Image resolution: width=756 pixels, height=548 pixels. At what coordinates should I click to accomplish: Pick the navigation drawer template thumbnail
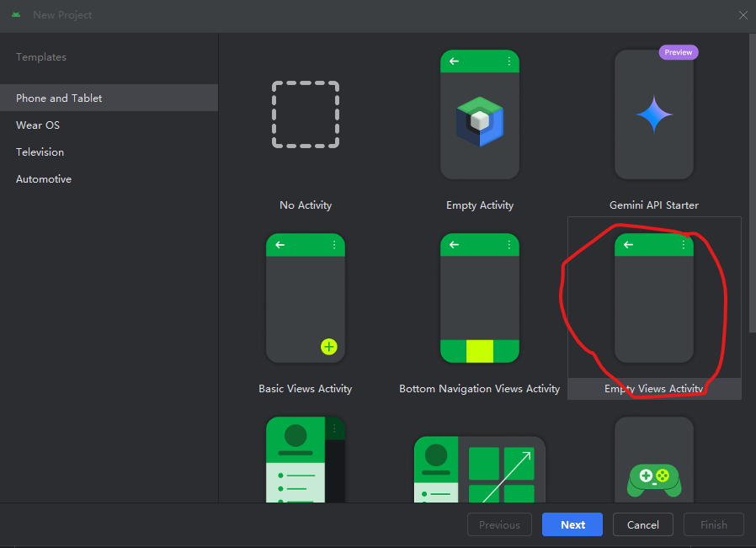coord(306,460)
